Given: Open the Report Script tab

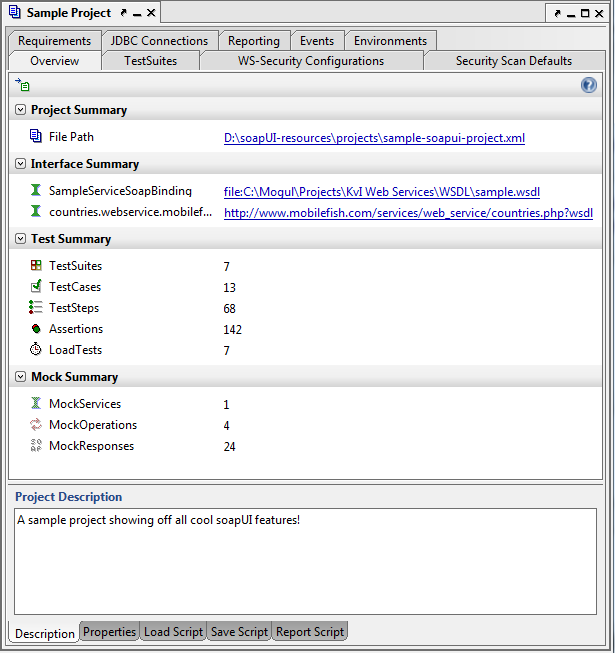Looking at the screenshot, I should 310,631.
